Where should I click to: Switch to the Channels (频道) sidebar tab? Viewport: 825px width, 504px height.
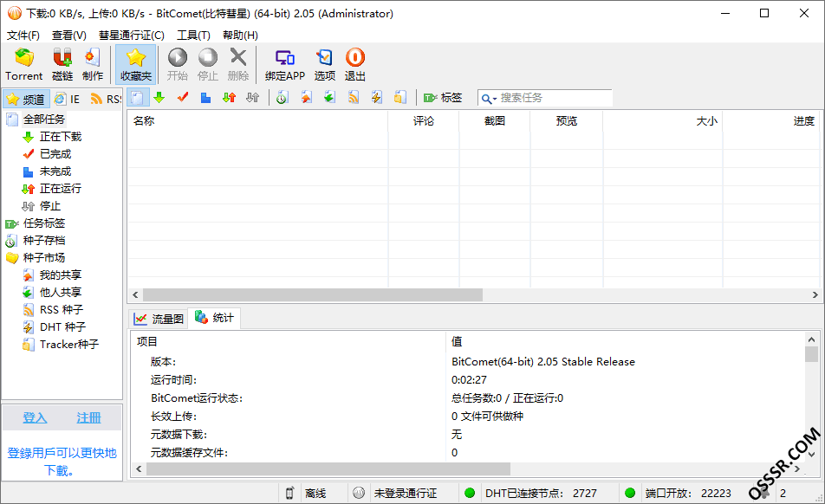[x=26, y=99]
